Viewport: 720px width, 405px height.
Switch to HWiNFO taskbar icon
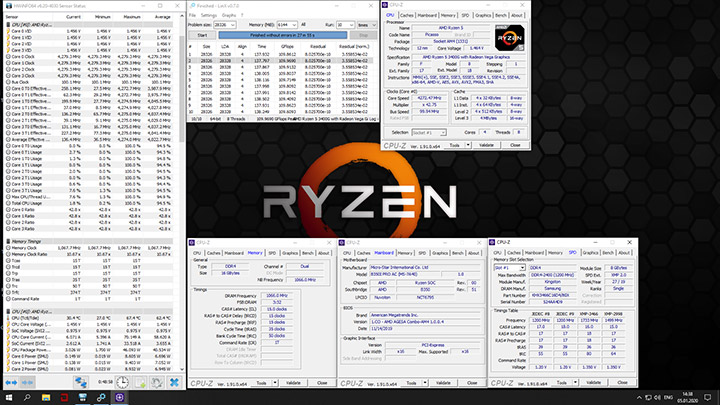click(83, 398)
